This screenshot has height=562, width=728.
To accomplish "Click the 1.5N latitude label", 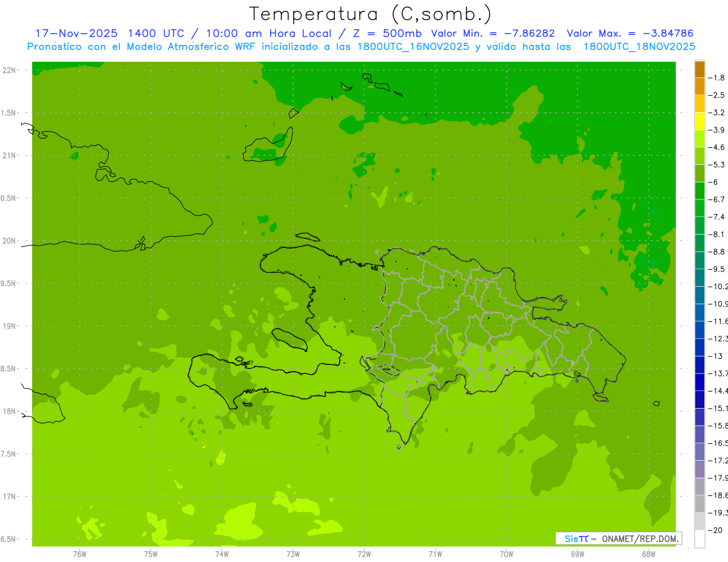I will click(9, 113).
